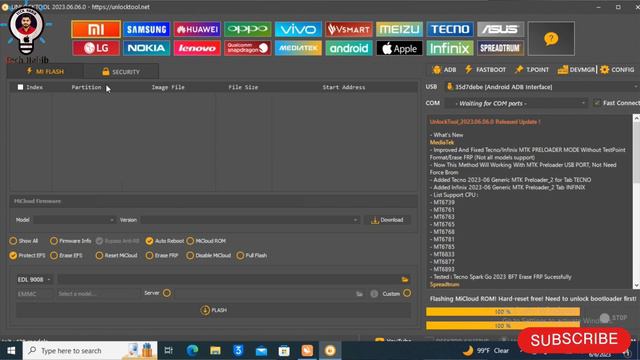Open the USB device dropdown

click(542, 87)
